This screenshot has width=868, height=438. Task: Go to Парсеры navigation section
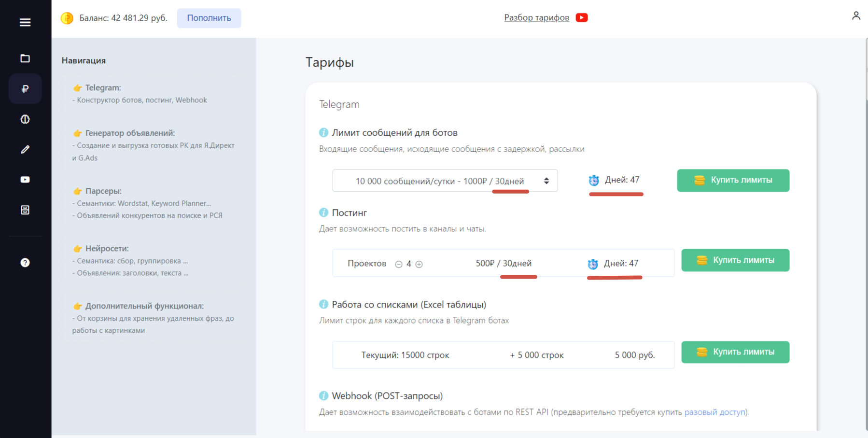tap(154, 203)
